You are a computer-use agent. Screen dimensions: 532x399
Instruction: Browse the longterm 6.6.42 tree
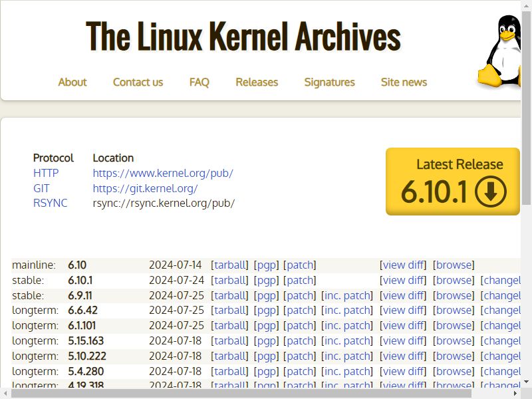click(454, 310)
